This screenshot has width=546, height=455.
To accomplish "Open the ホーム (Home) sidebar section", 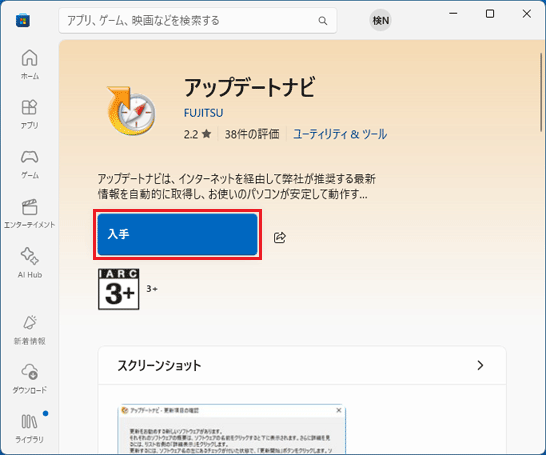I will [30, 64].
